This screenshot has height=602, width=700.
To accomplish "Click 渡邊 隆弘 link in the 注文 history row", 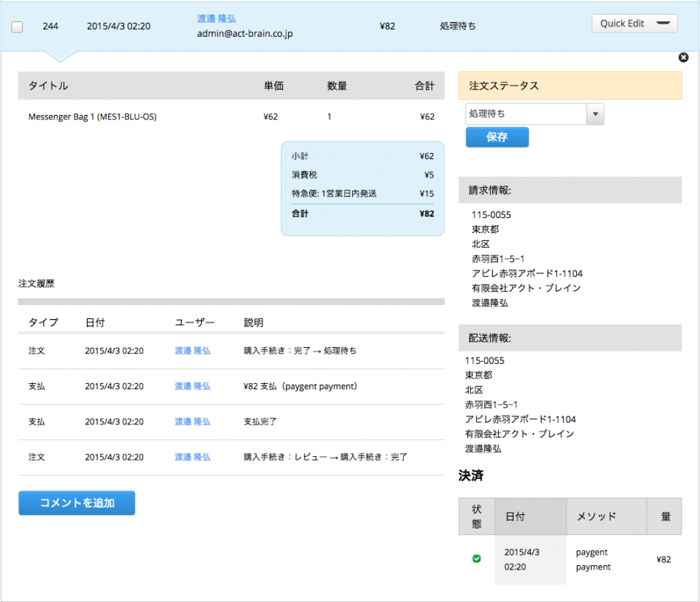I will click(x=192, y=351).
